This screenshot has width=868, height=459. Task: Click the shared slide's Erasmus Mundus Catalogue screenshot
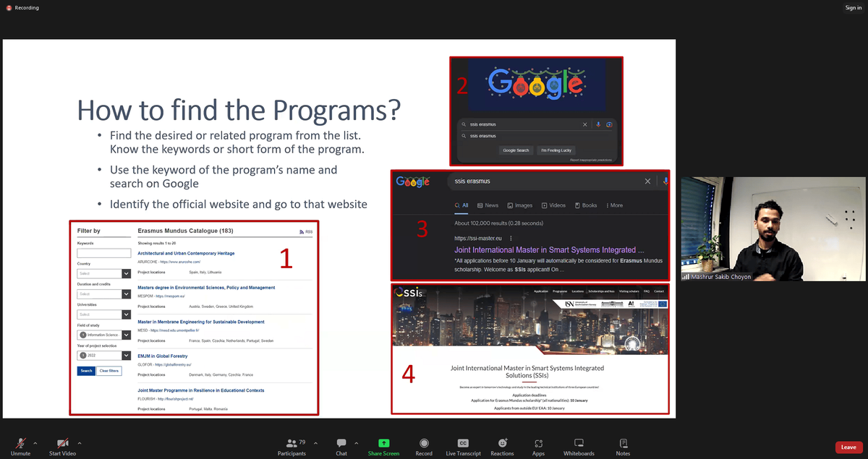point(194,318)
